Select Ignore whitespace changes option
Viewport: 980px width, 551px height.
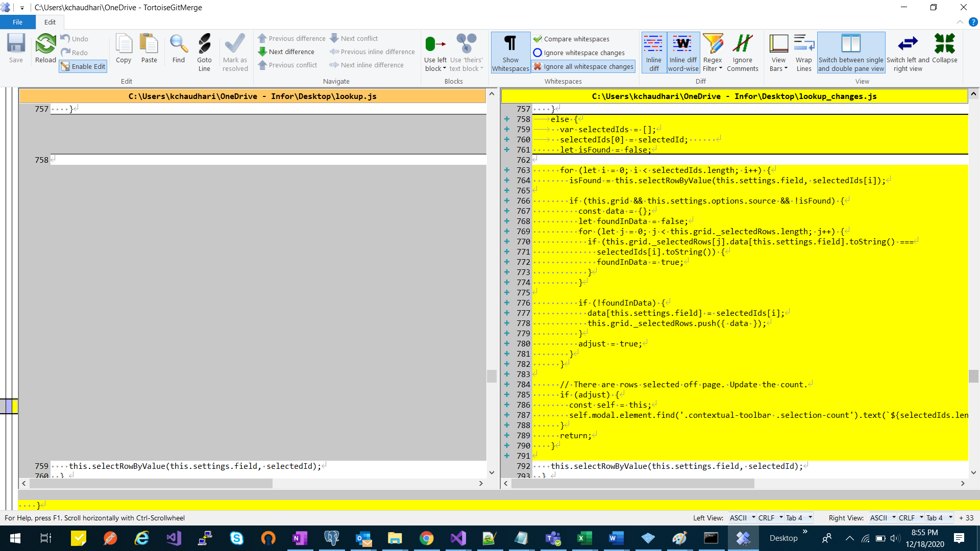[579, 53]
